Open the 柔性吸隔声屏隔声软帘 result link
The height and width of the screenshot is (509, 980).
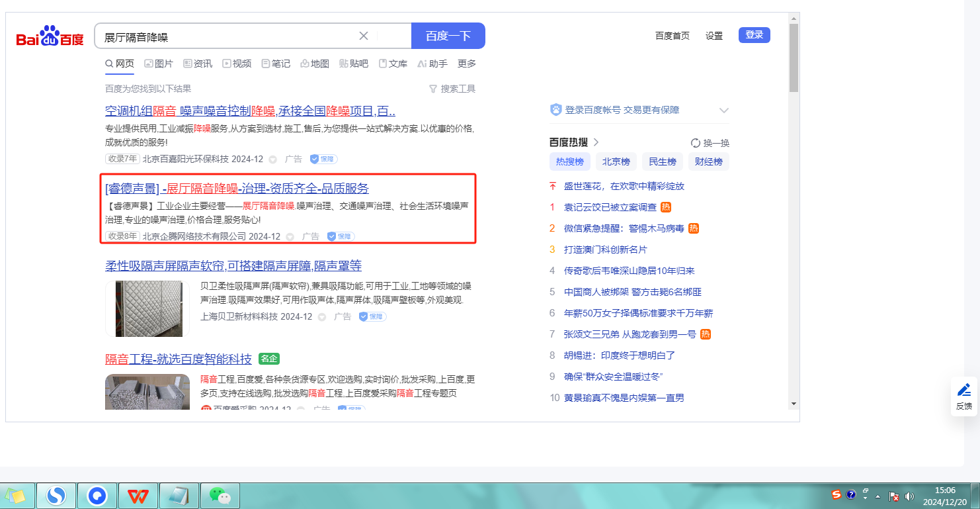pos(233,266)
